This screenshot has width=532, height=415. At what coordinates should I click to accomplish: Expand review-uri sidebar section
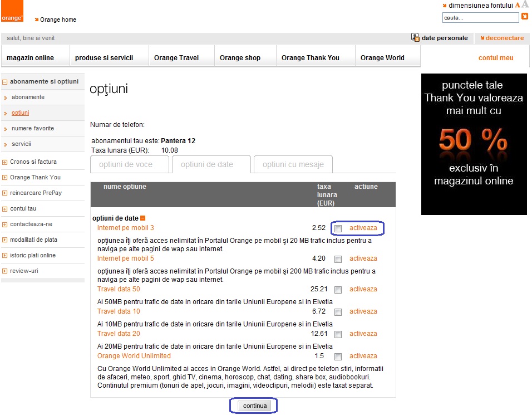pos(5,271)
